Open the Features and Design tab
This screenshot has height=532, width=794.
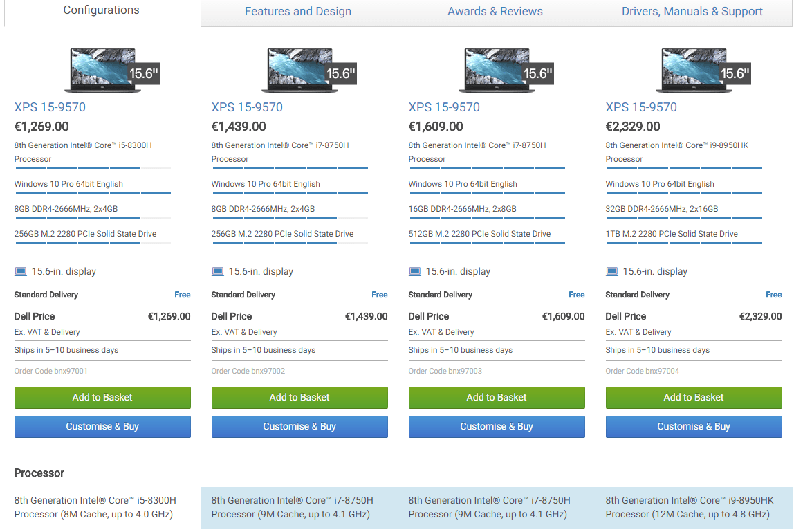298,11
